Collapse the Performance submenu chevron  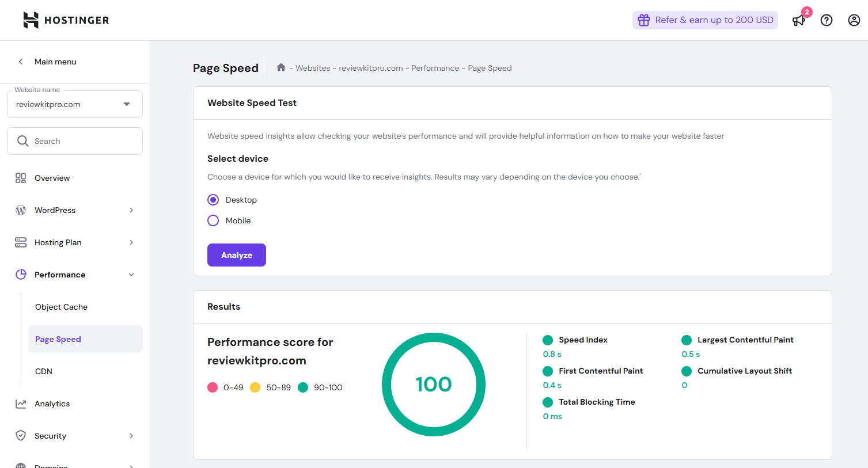pyautogui.click(x=131, y=275)
